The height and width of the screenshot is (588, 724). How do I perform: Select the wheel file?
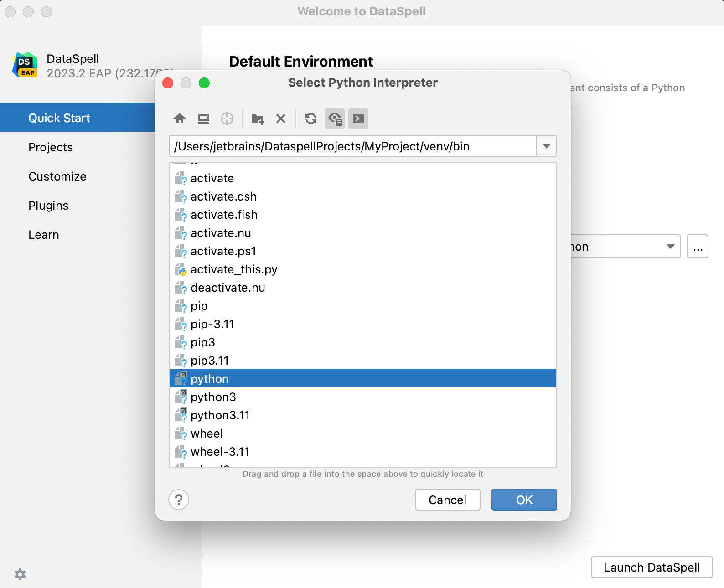pos(363,433)
